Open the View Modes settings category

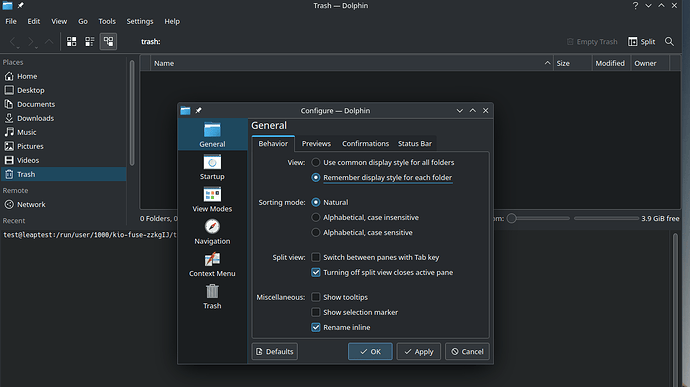tap(212, 199)
